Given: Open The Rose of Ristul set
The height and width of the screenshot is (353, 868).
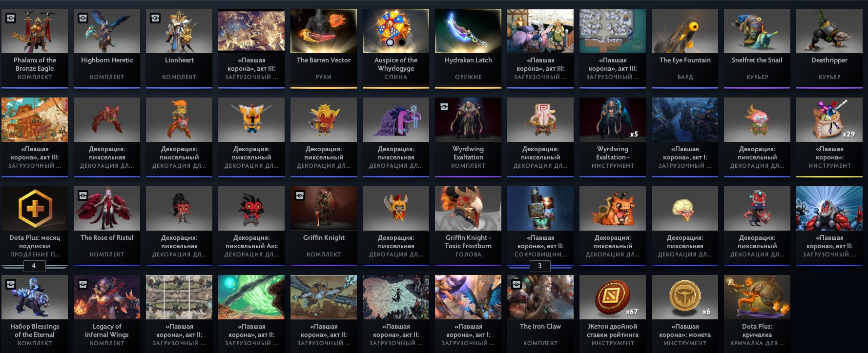Looking at the screenshot, I should click(x=107, y=225).
